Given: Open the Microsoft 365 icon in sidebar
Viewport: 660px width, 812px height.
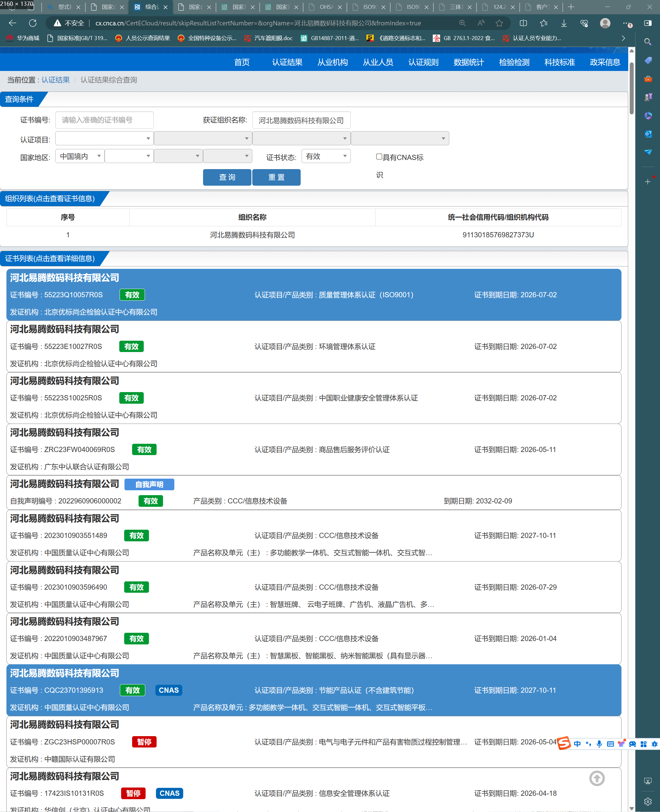Looking at the screenshot, I should pyautogui.click(x=648, y=115).
